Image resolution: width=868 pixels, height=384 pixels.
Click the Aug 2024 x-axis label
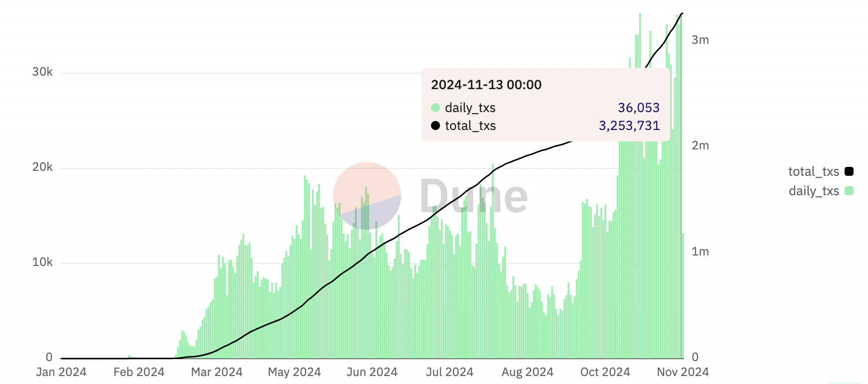coord(527,372)
